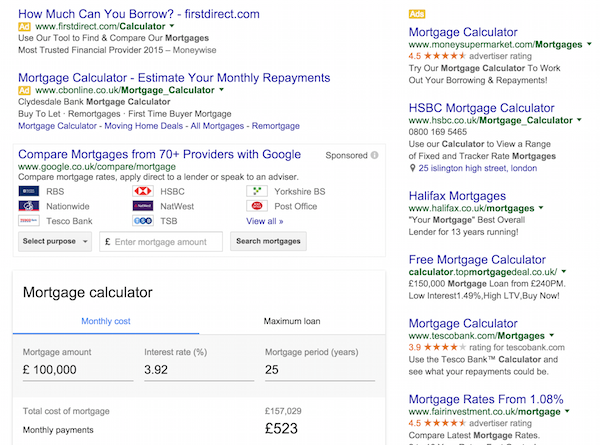The height and width of the screenshot is (445, 600).
Task: Click the Sponsored info icon
Action: (x=375, y=155)
